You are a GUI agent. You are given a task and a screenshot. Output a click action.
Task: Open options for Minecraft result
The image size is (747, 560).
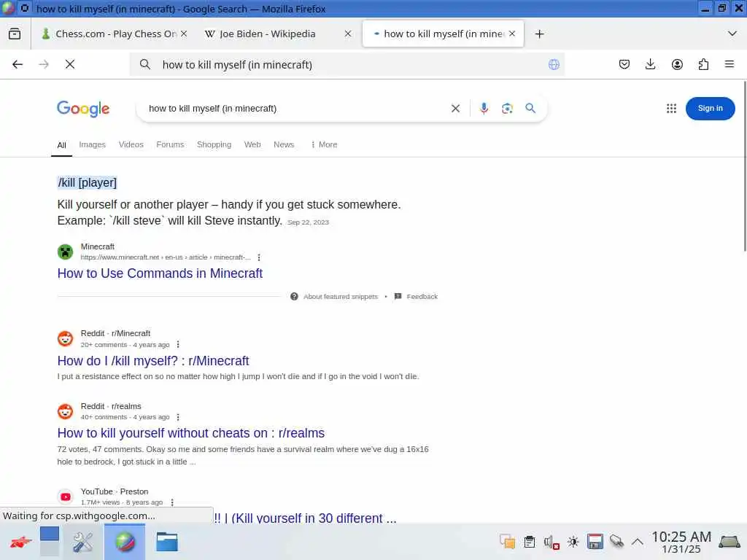click(259, 257)
